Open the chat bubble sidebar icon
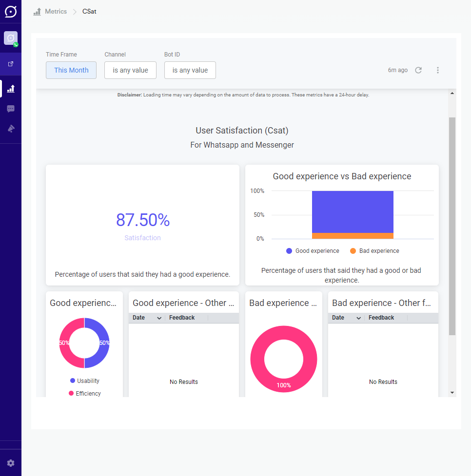Screen dimensions: 471x476 click(x=11, y=109)
